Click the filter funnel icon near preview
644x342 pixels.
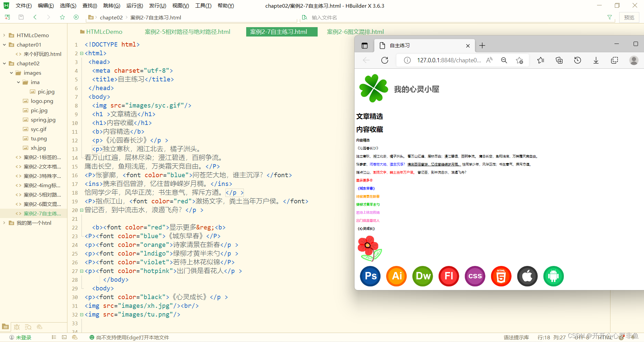(x=609, y=17)
